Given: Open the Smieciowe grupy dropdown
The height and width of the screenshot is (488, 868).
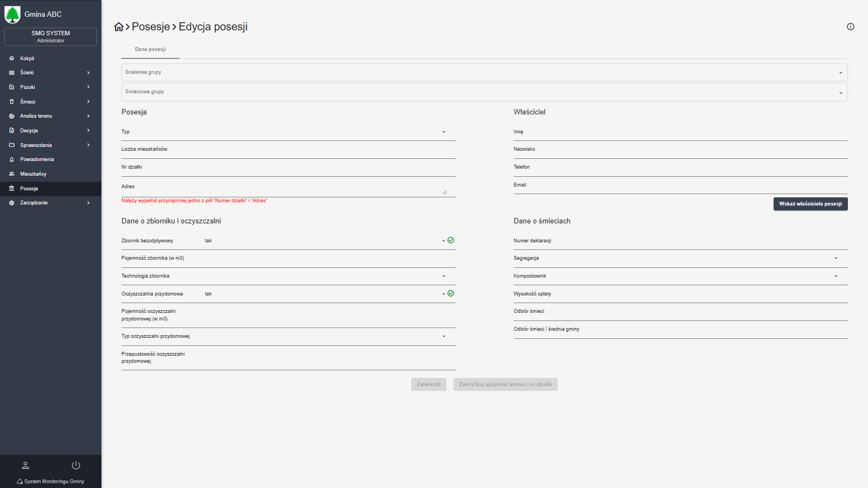Looking at the screenshot, I should 484,92.
